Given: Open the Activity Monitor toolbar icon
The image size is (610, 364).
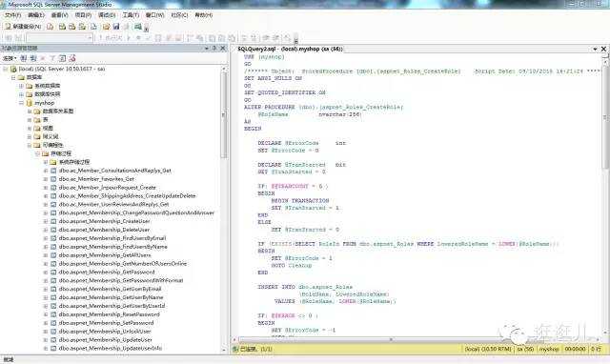Looking at the screenshot, I should tap(137, 27).
